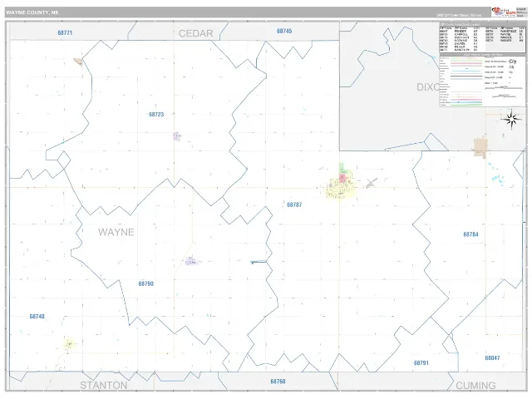
Task: Click ZIP code label 68784
Action: [471, 234]
